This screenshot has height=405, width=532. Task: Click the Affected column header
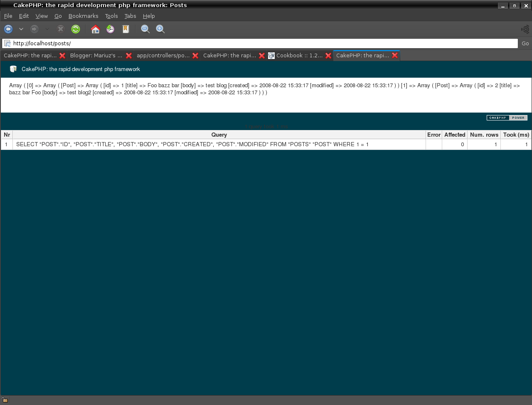coord(455,135)
